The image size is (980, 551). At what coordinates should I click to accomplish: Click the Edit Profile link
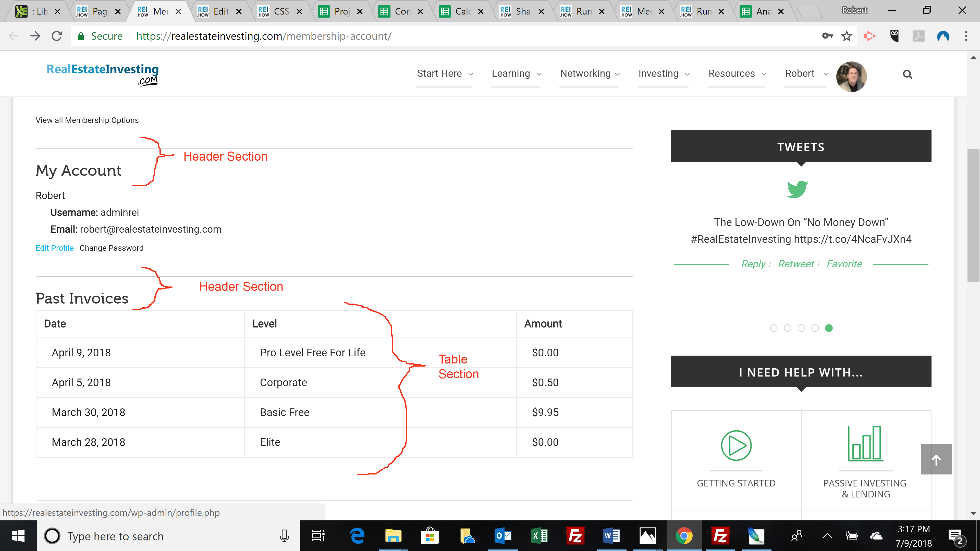pyautogui.click(x=54, y=248)
